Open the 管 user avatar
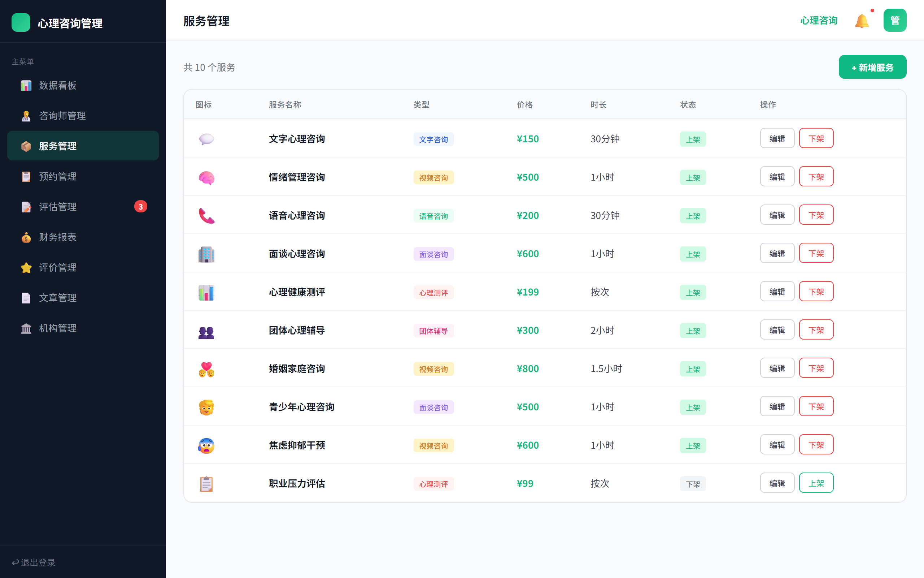Viewport: 924px width, 578px height. coord(895,20)
